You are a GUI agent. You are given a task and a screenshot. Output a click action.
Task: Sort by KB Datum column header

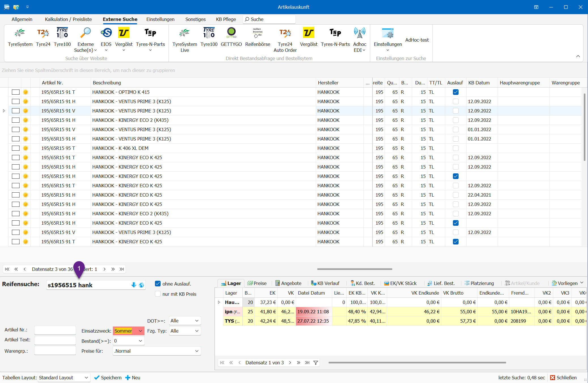pyautogui.click(x=482, y=83)
